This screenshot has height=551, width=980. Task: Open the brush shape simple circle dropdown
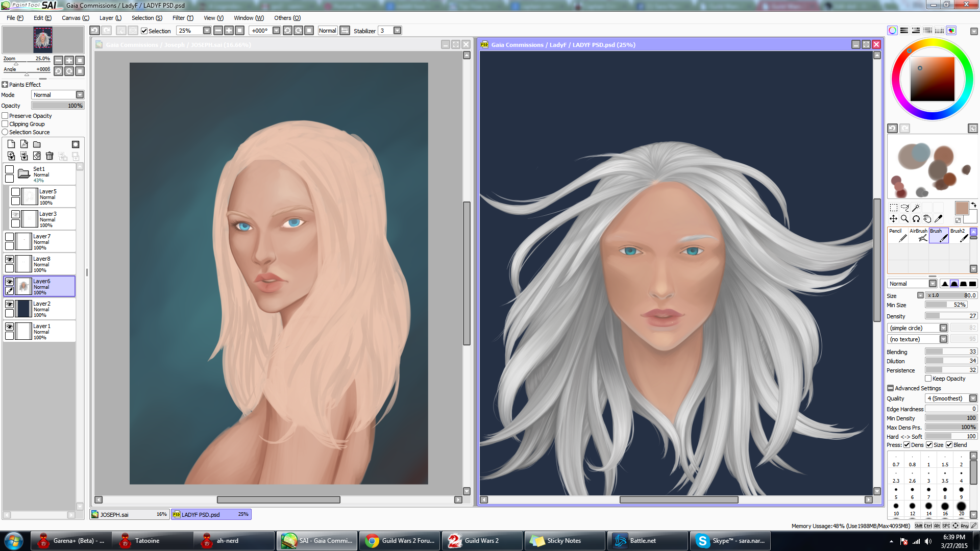pyautogui.click(x=918, y=328)
